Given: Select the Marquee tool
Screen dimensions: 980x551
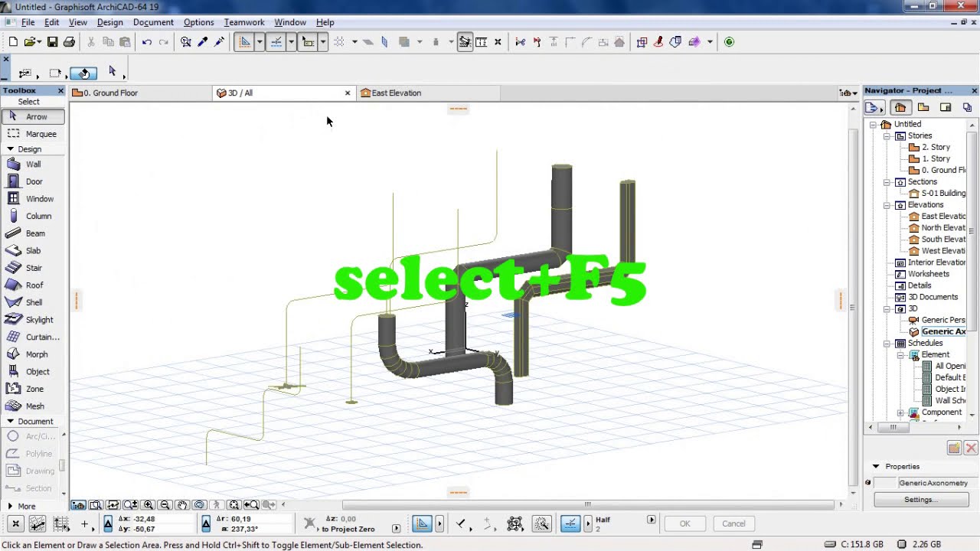Looking at the screenshot, I should pos(32,134).
